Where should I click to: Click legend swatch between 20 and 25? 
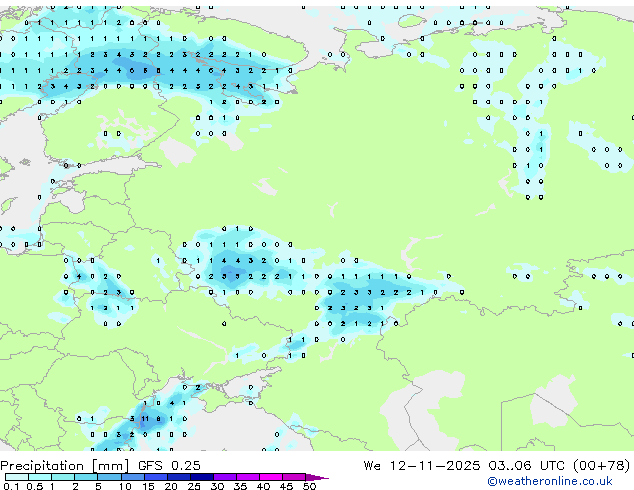(178, 477)
